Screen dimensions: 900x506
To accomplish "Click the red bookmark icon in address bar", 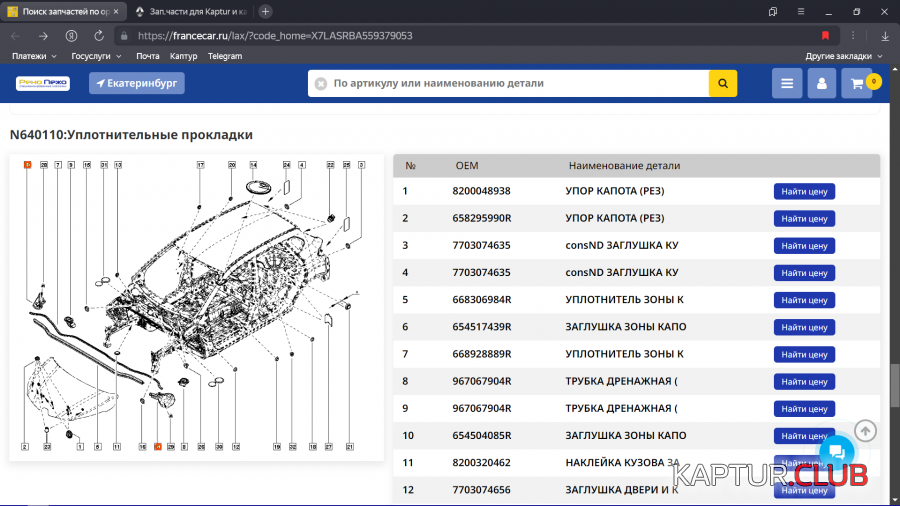I will 825,35.
